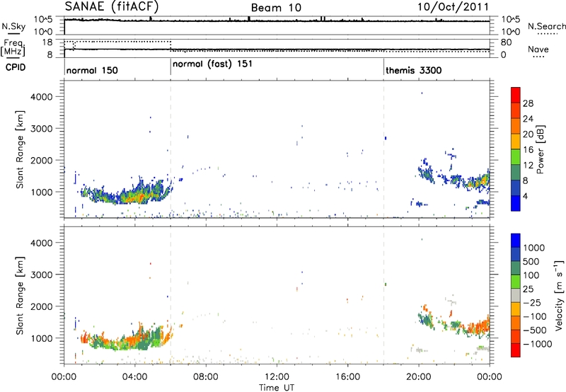Viewport: 566px width, 392px height.
Task: Click the 10/Oct/2011 date label
Action: 454,7
